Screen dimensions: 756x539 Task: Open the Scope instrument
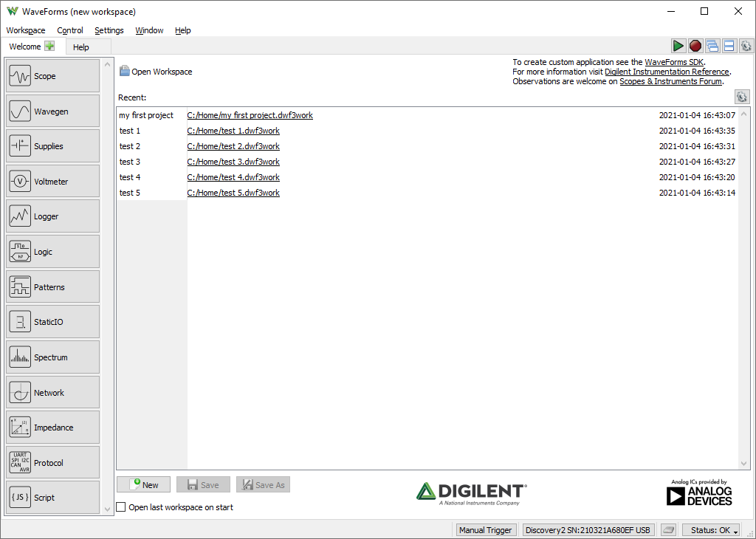pyautogui.click(x=52, y=76)
